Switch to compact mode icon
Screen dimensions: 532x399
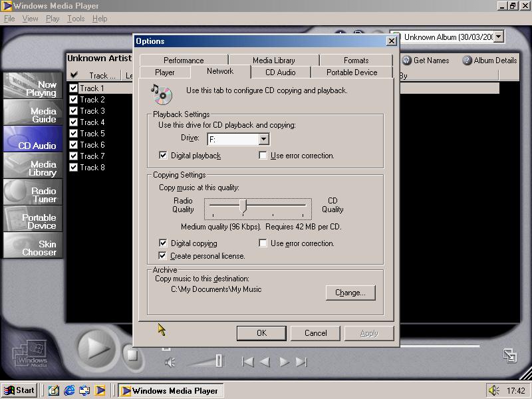509,355
